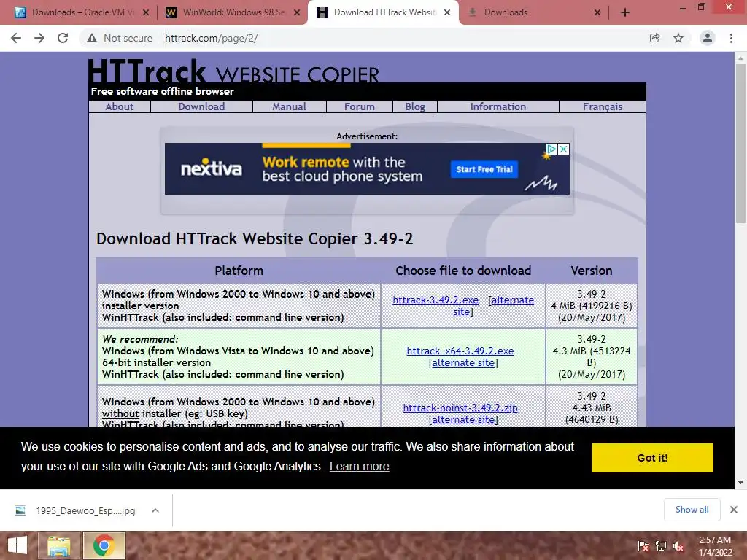Click the Start Free Trial ad button

(484, 169)
